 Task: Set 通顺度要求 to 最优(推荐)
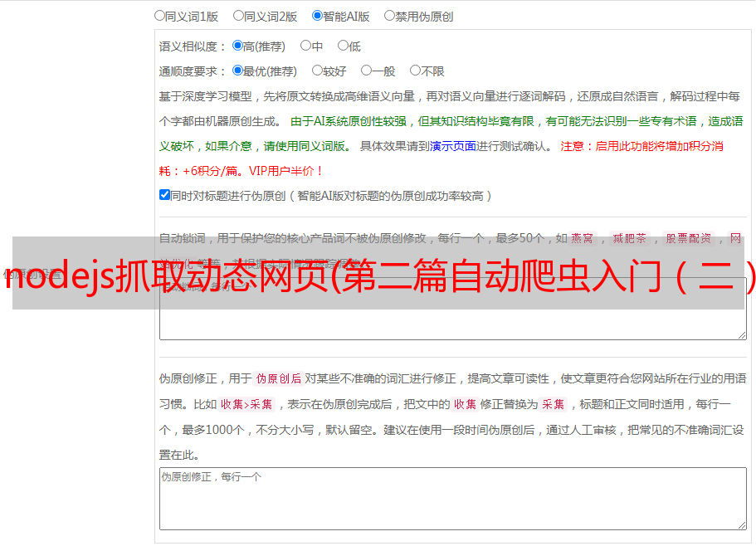point(237,71)
